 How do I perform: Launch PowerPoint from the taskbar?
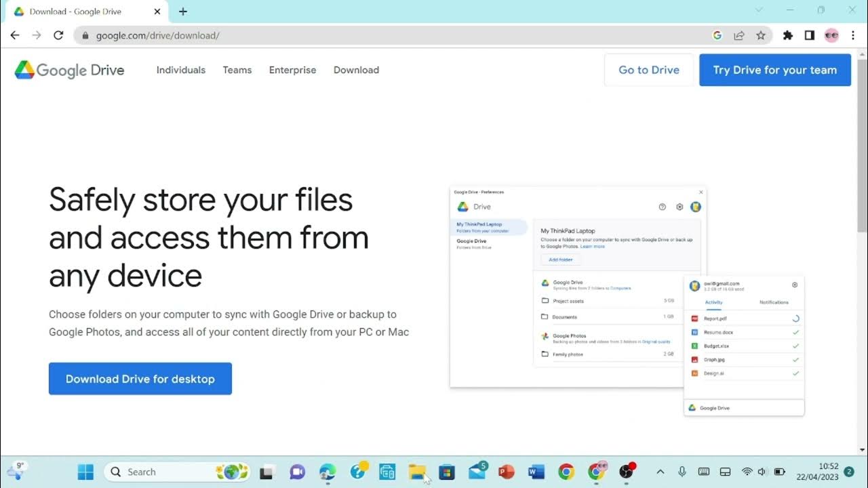point(506,472)
